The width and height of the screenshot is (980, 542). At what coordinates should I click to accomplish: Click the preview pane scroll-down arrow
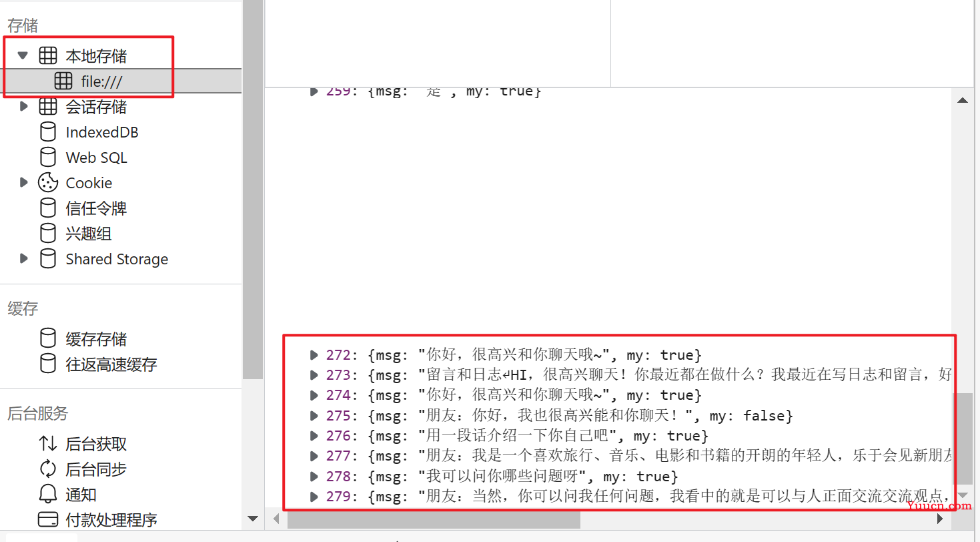963,495
